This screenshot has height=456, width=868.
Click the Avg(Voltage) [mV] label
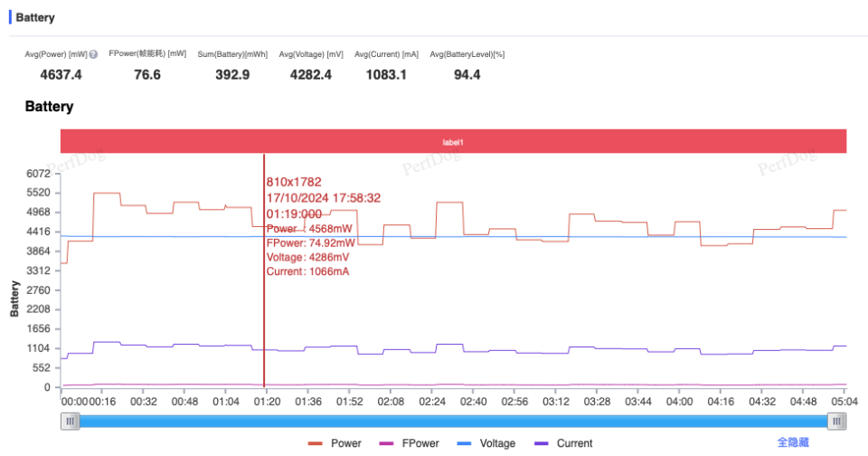tap(311, 54)
